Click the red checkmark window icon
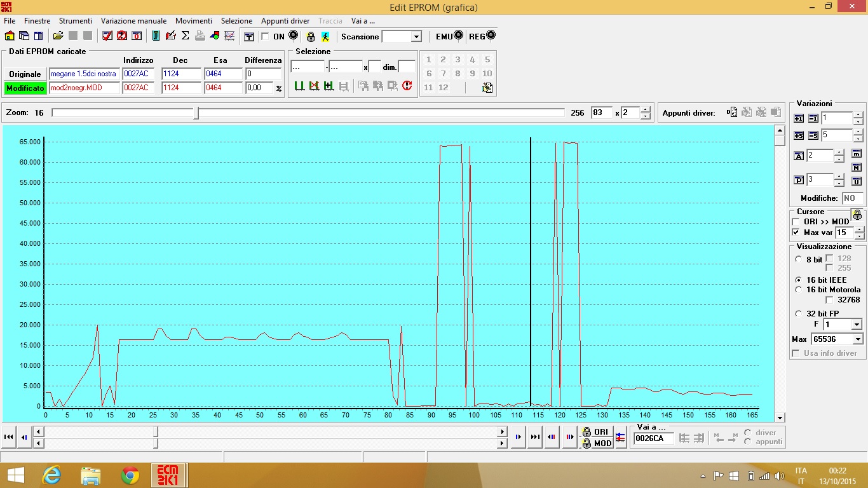This screenshot has height=488, width=868. (x=107, y=36)
